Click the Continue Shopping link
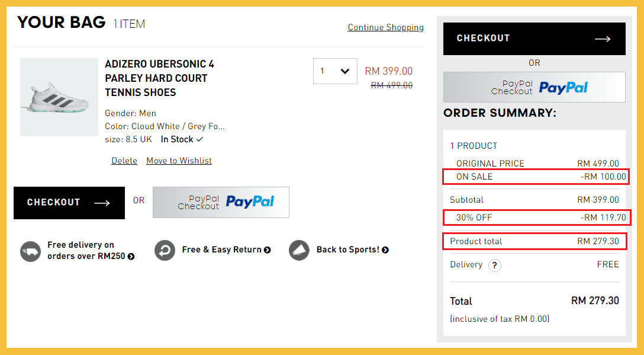The height and width of the screenshot is (355, 644). (x=385, y=27)
